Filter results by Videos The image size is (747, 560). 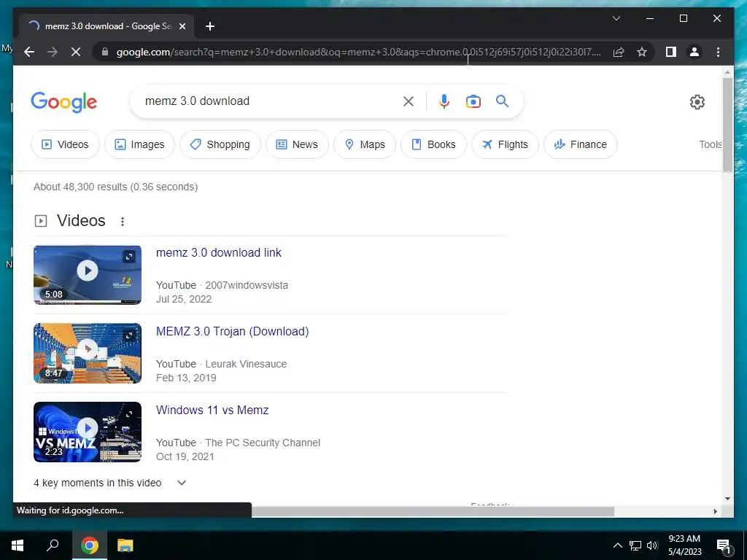[x=65, y=144]
